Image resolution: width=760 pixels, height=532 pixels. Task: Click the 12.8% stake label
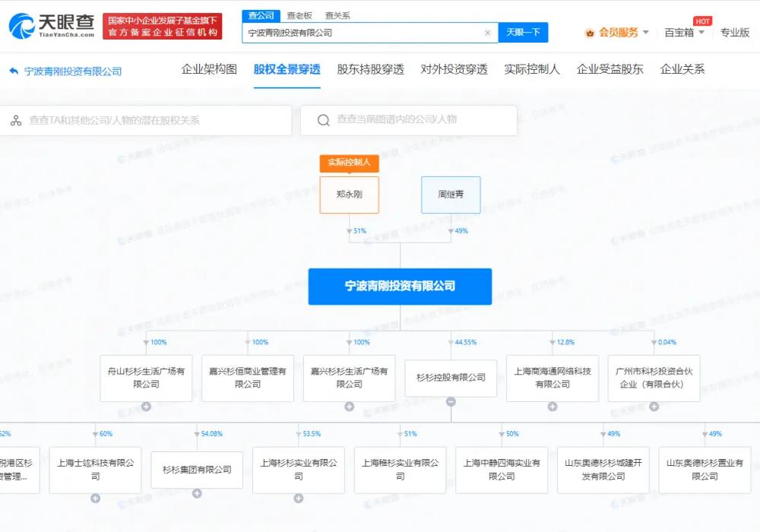pyautogui.click(x=565, y=342)
